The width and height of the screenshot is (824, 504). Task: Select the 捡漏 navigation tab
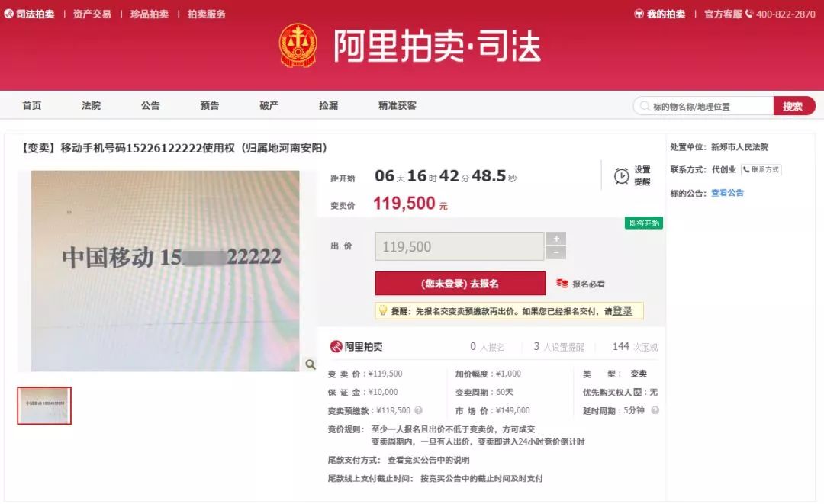pyautogui.click(x=328, y=105)
